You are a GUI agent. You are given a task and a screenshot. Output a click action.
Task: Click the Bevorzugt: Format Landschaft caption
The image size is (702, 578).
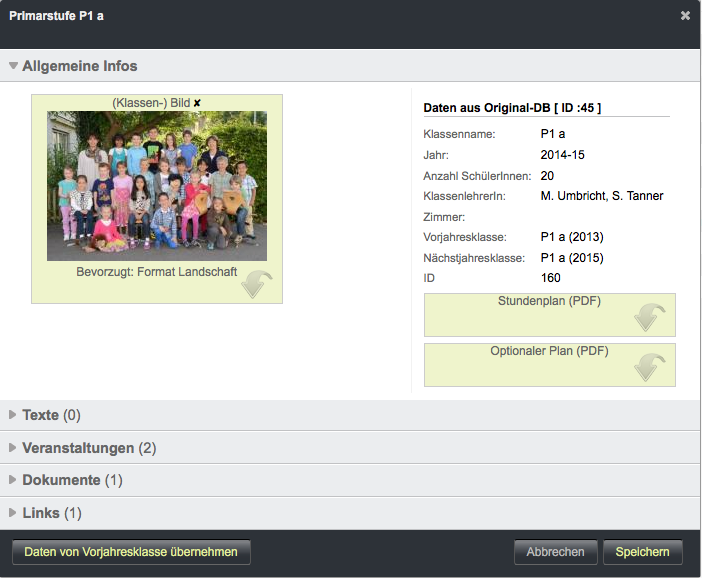157,272
